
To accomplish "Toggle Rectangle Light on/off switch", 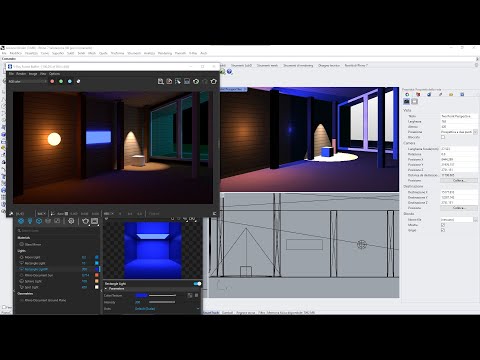I will (x=197, y=284).
